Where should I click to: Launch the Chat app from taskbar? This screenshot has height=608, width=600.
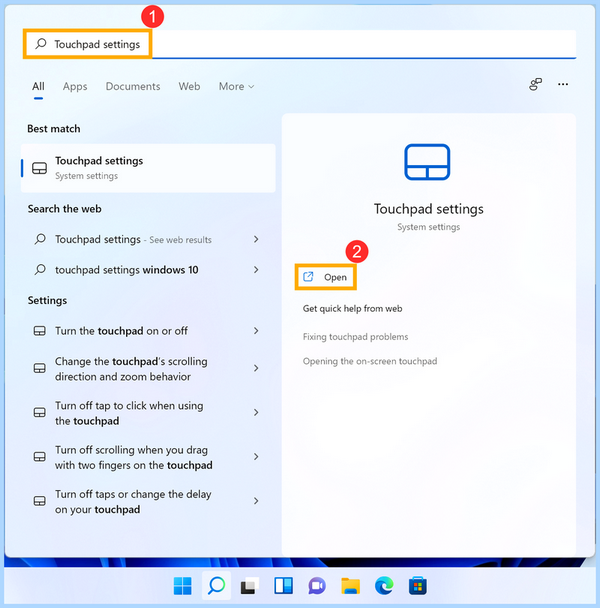pos(317,586)
